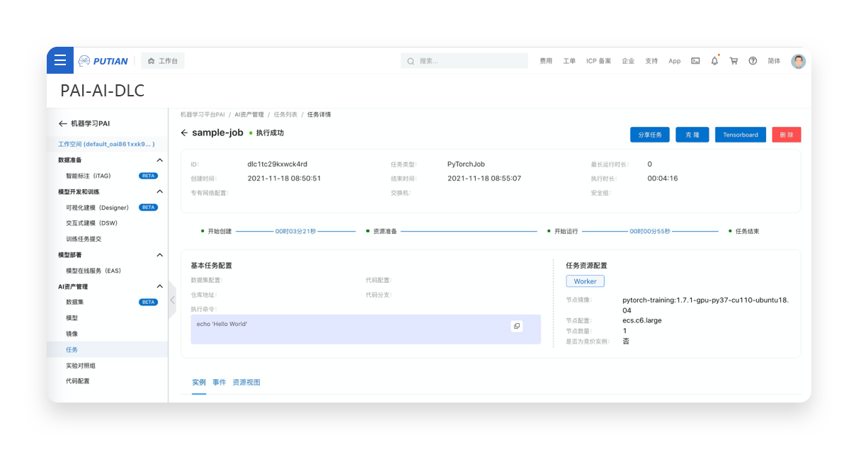
Task: Click the ecs.c6.large node config value
Action: click(642, 320)
